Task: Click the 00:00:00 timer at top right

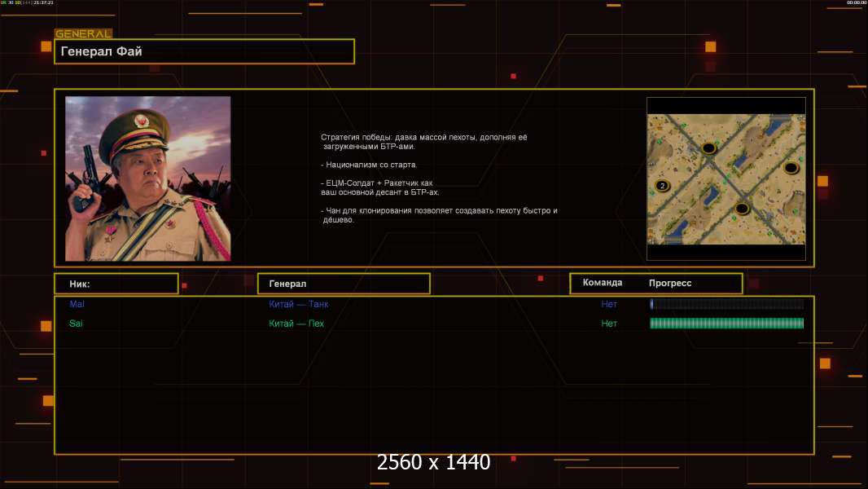Action: click(856, 2)
